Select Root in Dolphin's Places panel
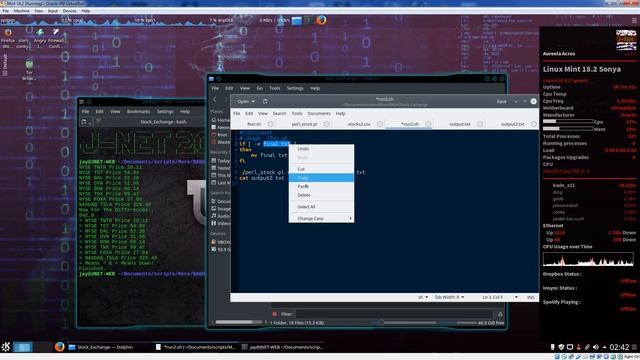 219,135
